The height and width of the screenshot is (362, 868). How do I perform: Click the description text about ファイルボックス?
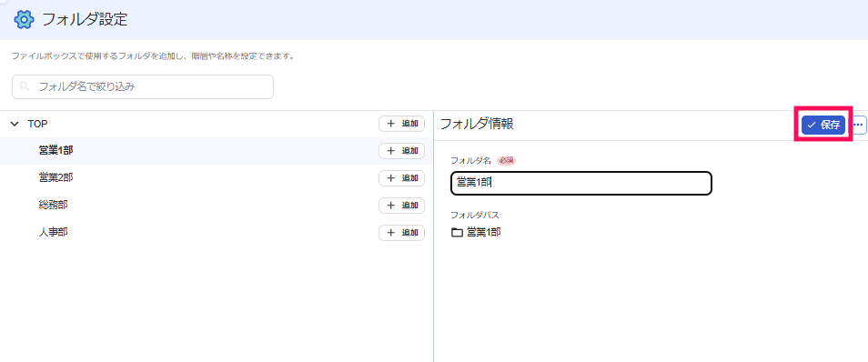tap(153, 56)
